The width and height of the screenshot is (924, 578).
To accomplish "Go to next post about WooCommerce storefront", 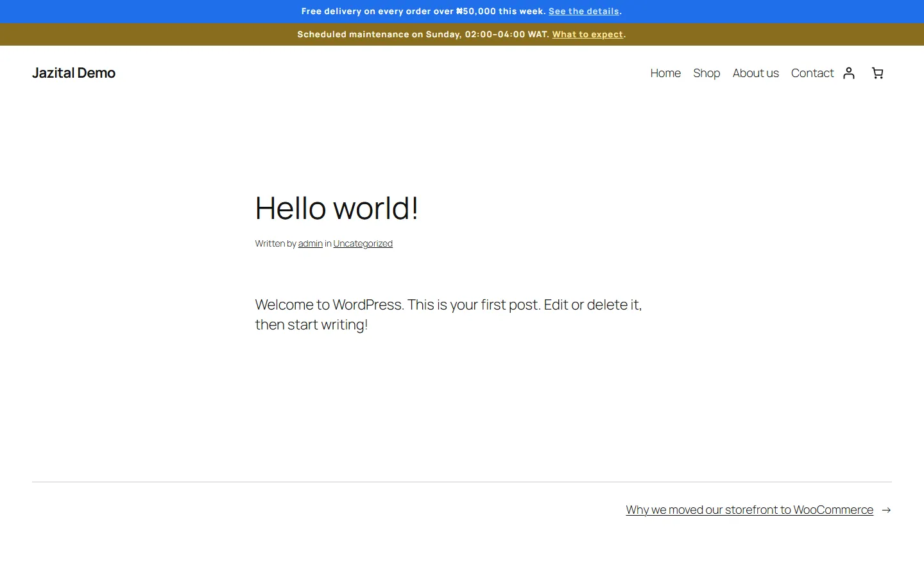I will (749, 510).
